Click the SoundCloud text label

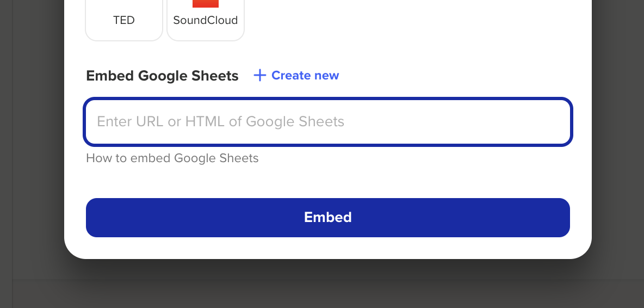[x=206, y=21]
